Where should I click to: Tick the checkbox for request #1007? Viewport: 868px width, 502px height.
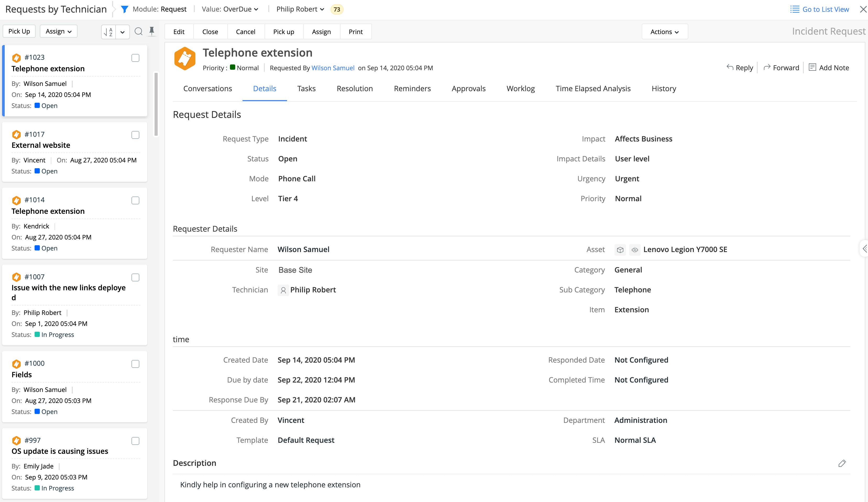(135, 278)
